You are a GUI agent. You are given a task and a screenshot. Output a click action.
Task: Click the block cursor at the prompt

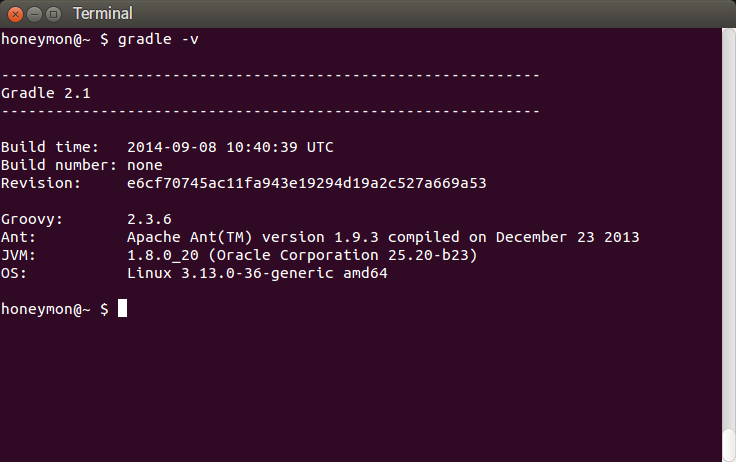click(122, 308)
